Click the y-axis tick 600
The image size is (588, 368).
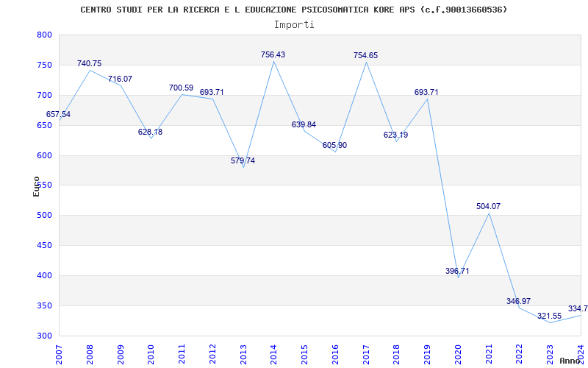[44, 155]
